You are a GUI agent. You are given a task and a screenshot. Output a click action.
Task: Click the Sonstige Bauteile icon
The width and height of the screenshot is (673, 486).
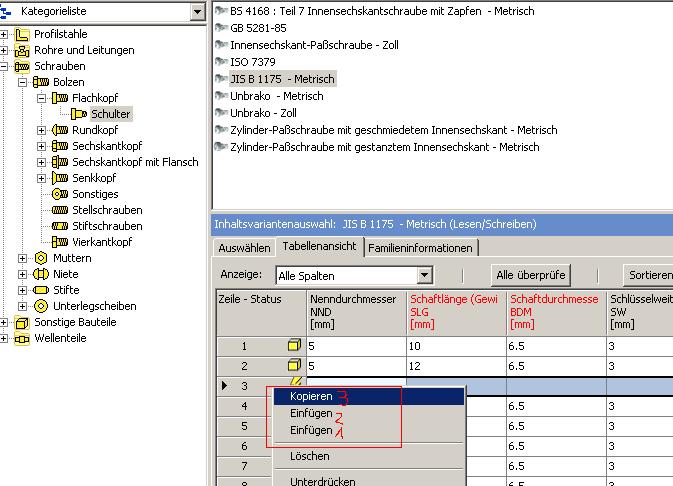(x=22, y=322)
